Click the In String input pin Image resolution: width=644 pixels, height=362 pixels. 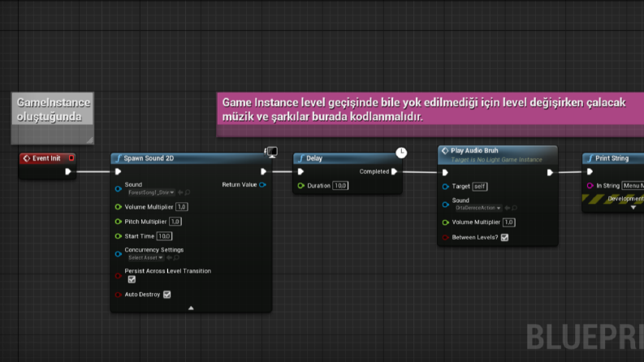click(x=590, y=186)
